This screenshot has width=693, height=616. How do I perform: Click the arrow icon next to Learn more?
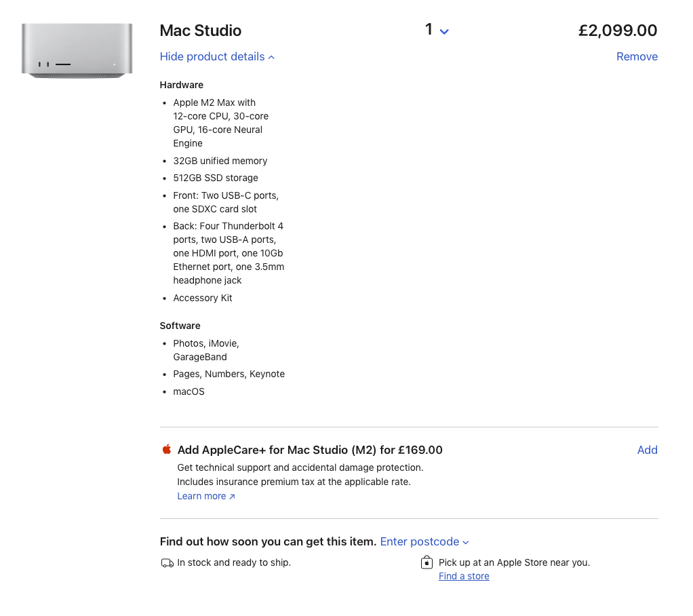(232, 497)
